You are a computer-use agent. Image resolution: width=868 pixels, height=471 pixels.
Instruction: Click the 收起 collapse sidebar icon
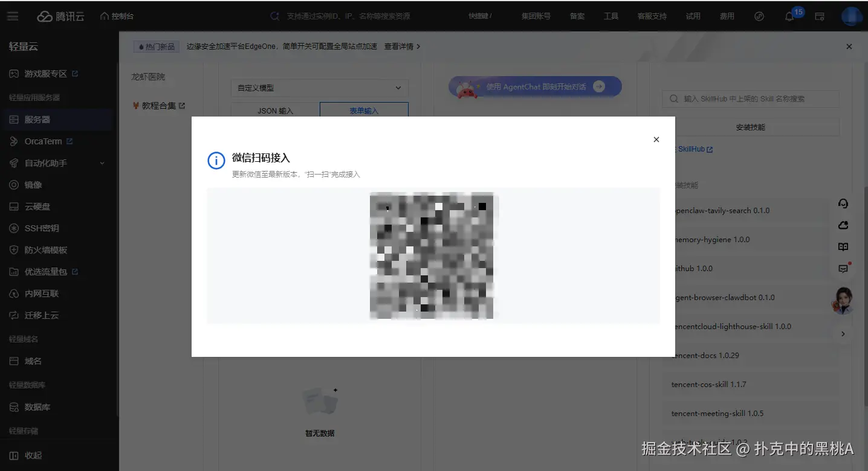coord(14,455)
